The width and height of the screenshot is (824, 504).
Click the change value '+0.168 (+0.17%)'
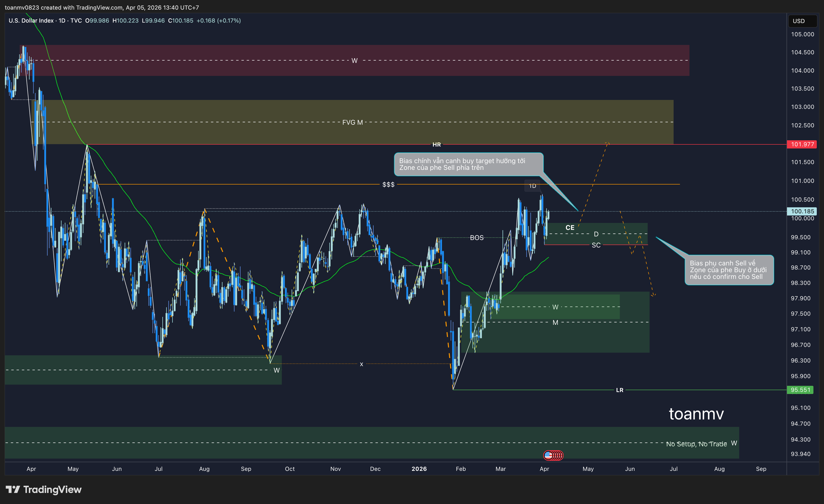coord(219,20)
